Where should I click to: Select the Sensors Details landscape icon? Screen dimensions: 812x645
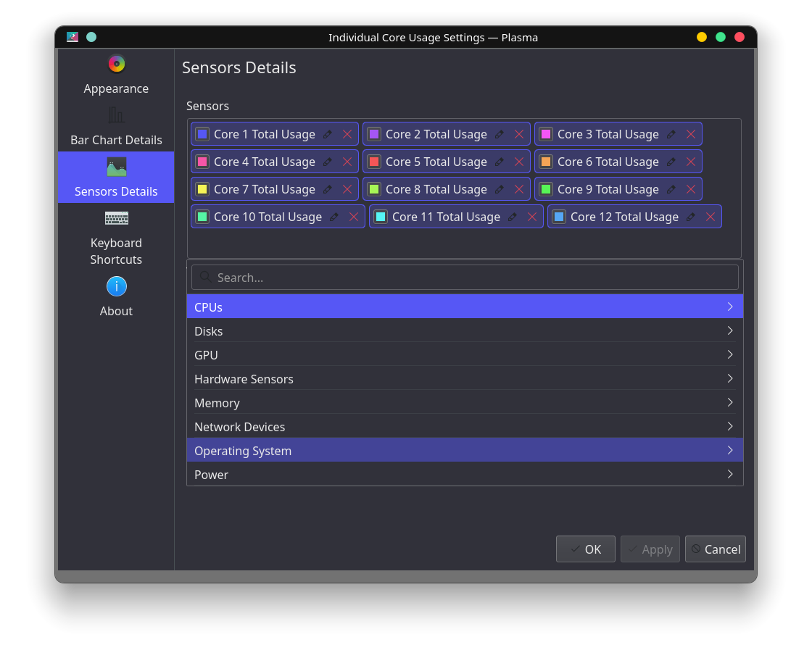[x=116, y=166]
